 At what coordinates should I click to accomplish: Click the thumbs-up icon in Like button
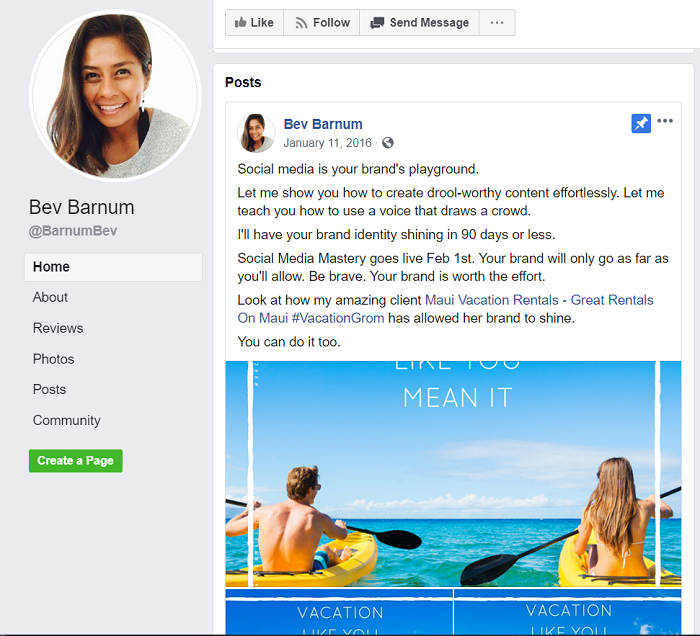click(241, 22)
